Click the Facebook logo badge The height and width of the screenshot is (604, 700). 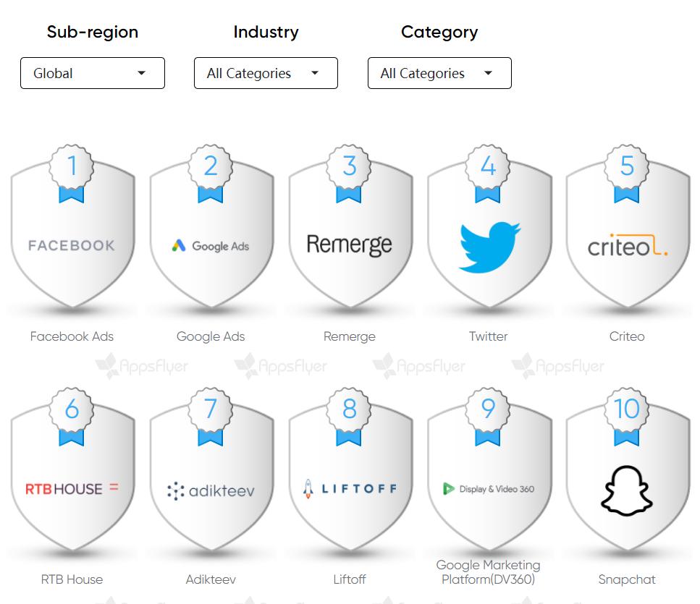click(x=72, y=245)
